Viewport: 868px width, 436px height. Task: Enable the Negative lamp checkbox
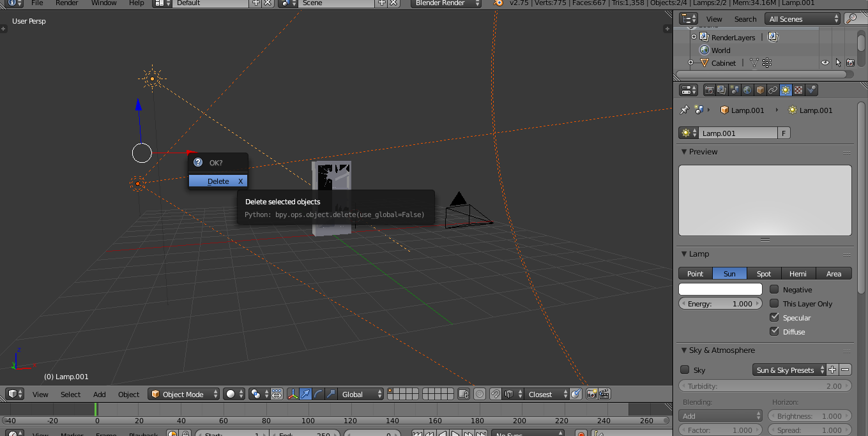pos(774,289)
